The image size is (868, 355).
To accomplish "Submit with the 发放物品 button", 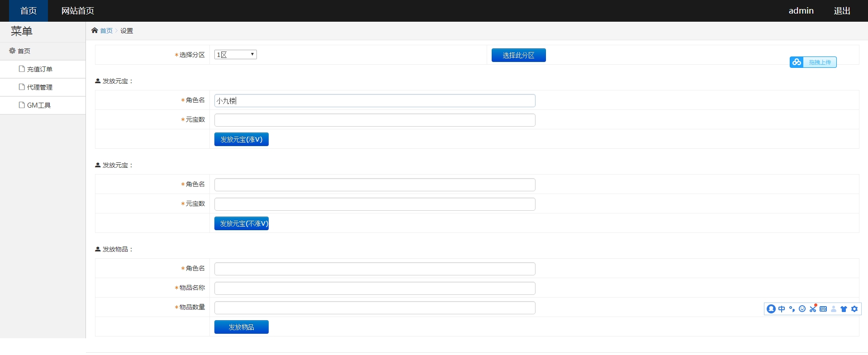I will tap(241, 327).
